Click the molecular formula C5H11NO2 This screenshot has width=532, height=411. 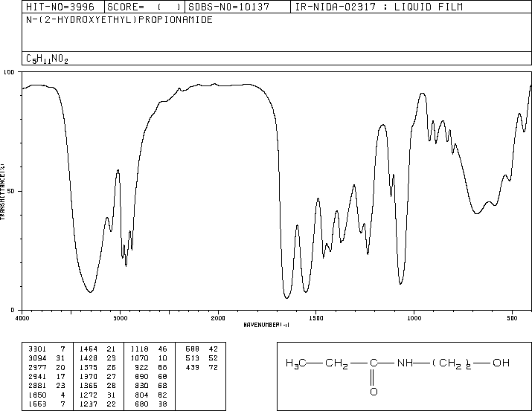point(47,59)
